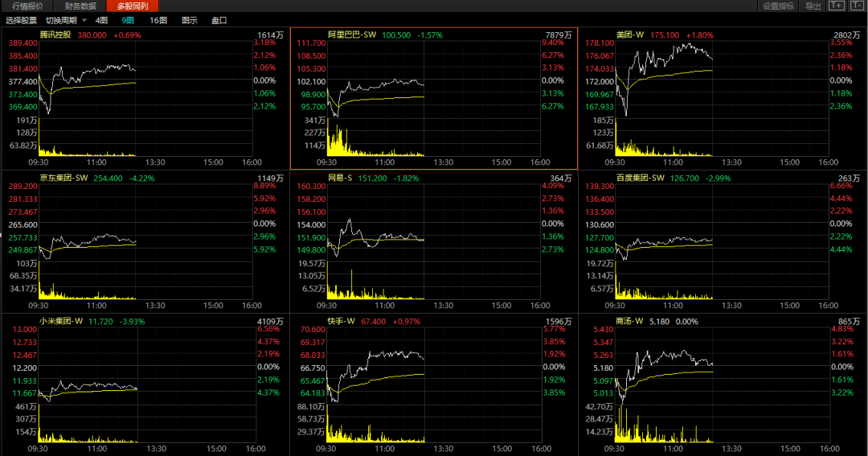Click the 阿里巴巴-SW volume bars panel
868x456 pixels.
(x=433, y=138)
